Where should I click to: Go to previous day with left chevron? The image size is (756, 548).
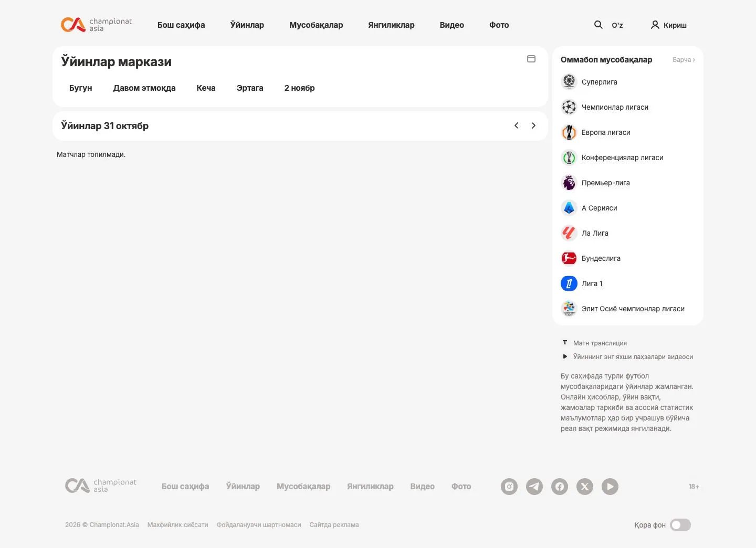[x=517, y=125]
